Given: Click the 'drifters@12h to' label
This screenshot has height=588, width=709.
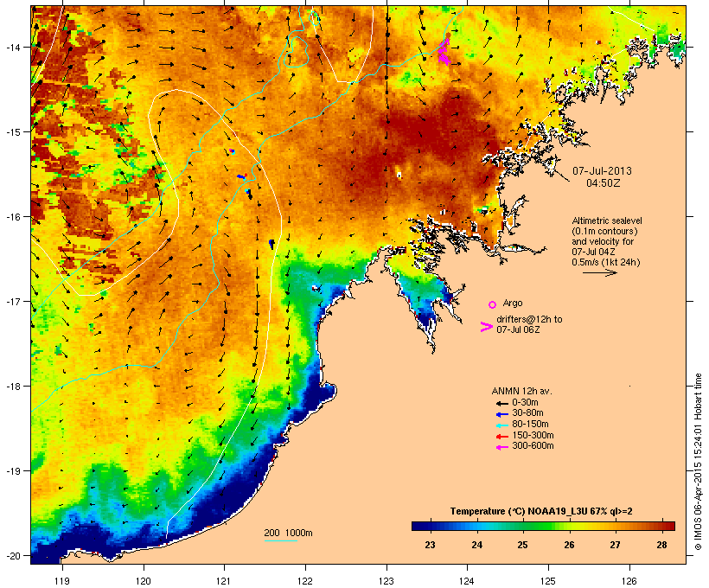Looking at the screenshot, I should (x=529, y=319).
